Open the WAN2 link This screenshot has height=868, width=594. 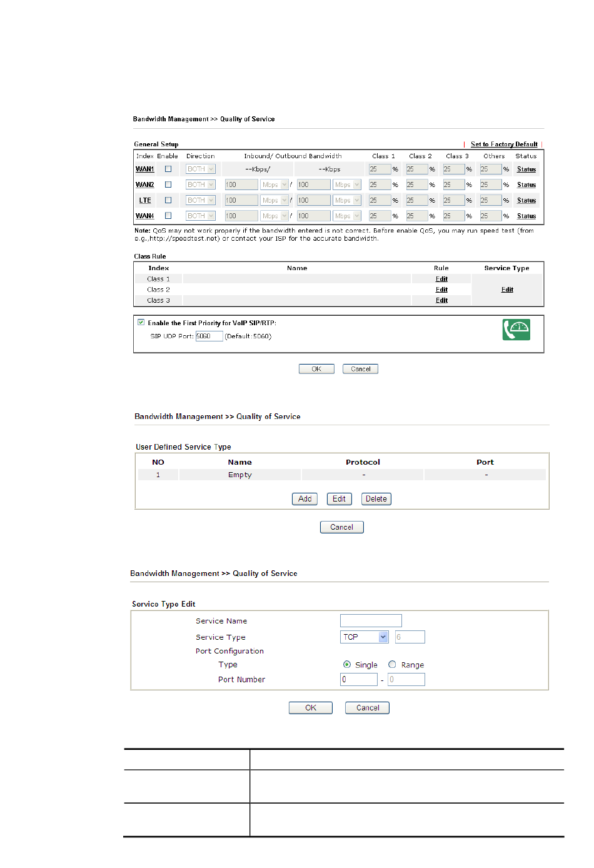145,184
